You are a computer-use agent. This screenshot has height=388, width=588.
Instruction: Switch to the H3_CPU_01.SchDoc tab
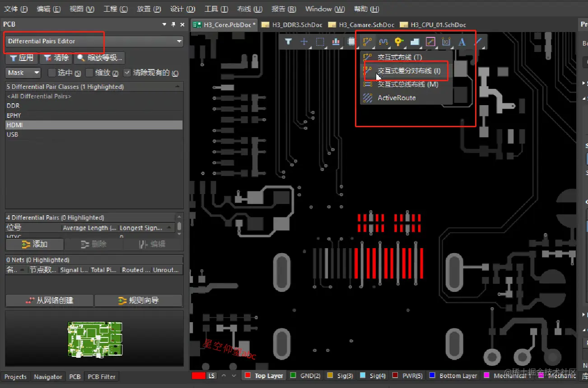point(433,25)
